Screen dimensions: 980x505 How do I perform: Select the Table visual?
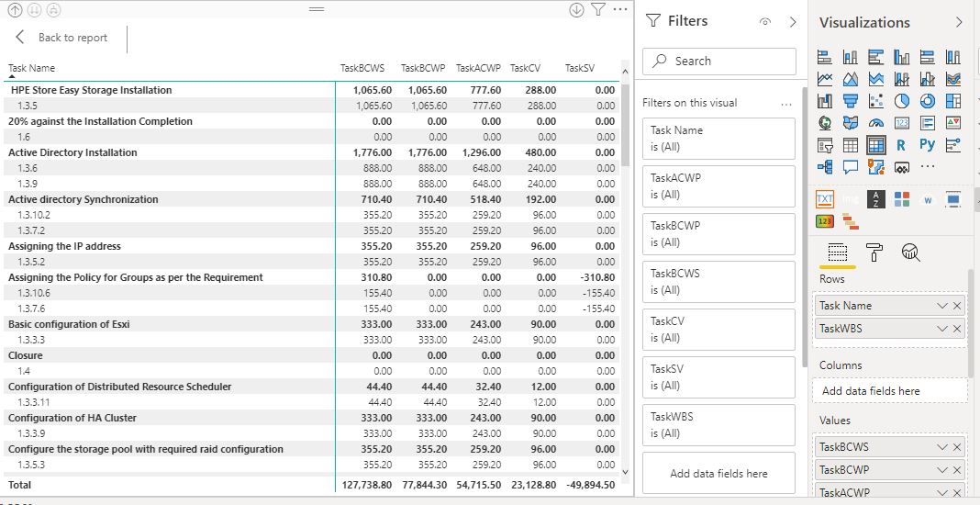coord(851,145)
